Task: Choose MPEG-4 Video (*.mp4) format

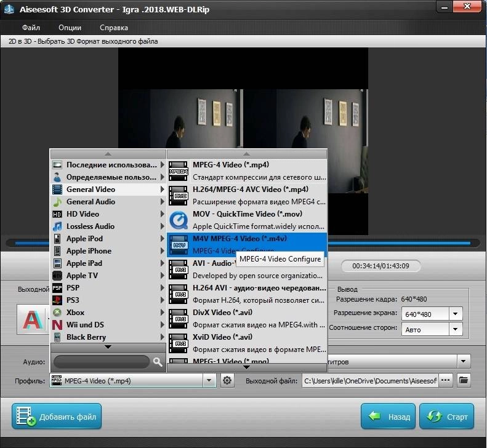Action: click(x=248, y=171)
